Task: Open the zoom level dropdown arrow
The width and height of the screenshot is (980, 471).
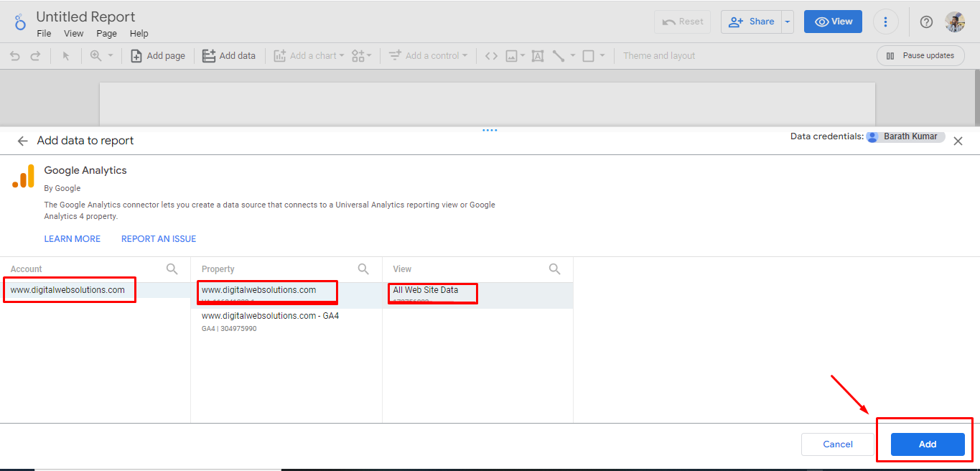Action: (x=111, y=55)
